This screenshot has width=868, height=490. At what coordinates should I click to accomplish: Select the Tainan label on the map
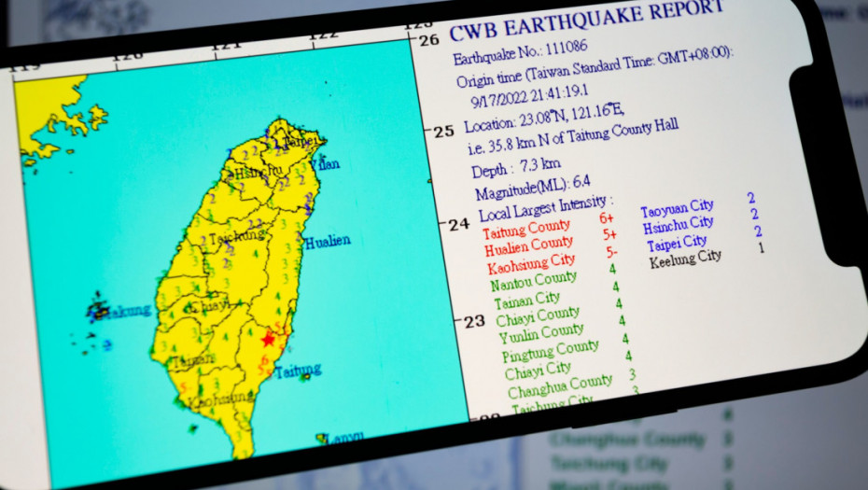192,361
